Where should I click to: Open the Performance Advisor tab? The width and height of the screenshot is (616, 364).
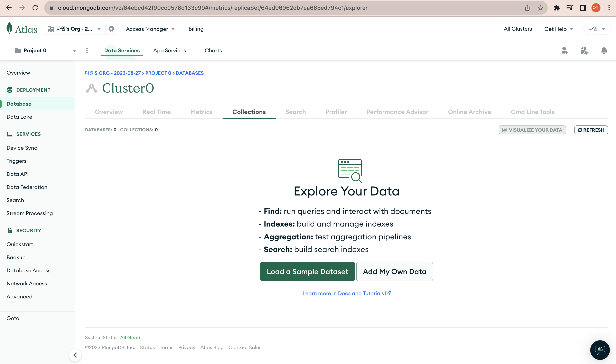pyautogui.click(x=397, y=112)
